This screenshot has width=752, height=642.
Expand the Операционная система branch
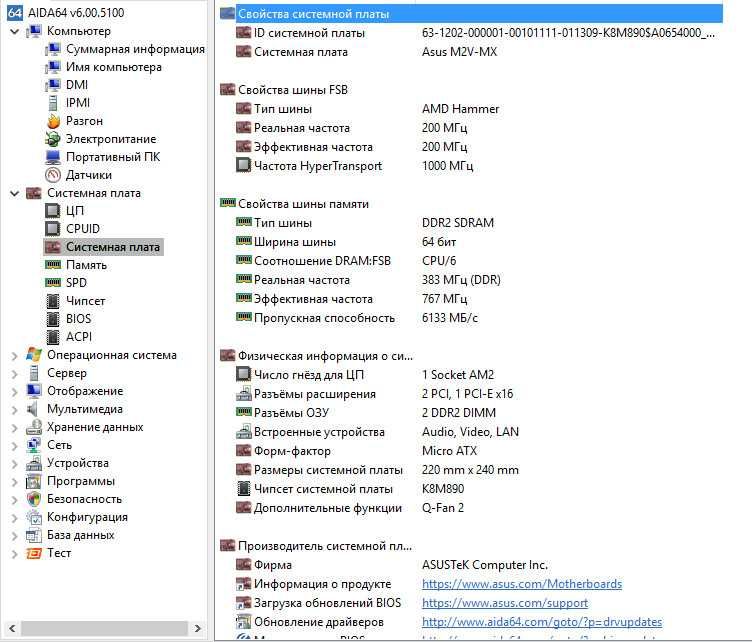[x=15, y=356]
